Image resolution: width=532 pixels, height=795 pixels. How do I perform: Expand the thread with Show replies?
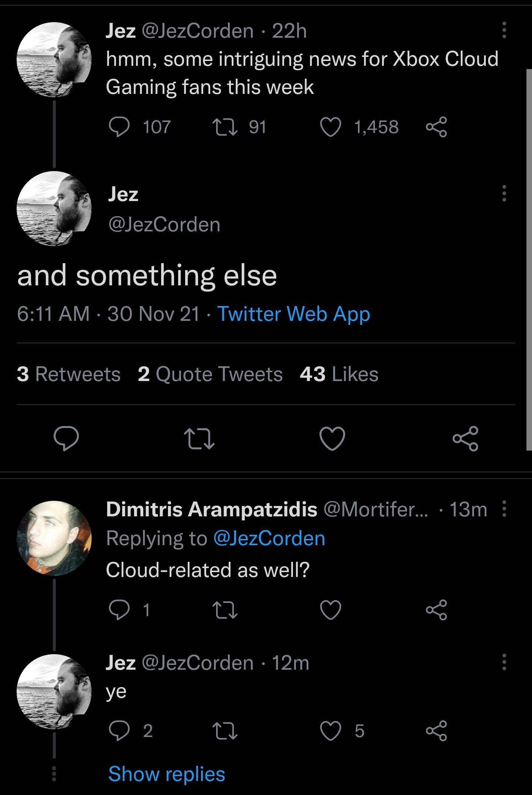pyautogui.click(x=167, y=774)
